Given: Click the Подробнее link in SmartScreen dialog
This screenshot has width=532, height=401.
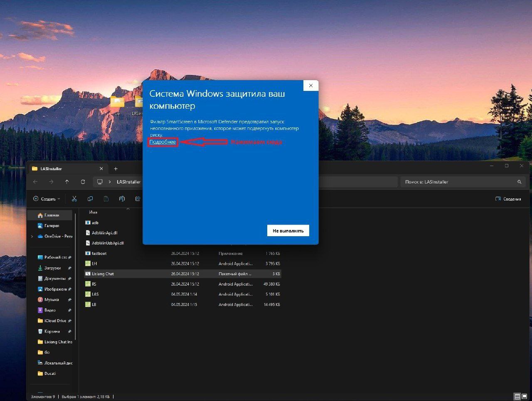Looking at the screenshot, I should click(x=163, y=142).
